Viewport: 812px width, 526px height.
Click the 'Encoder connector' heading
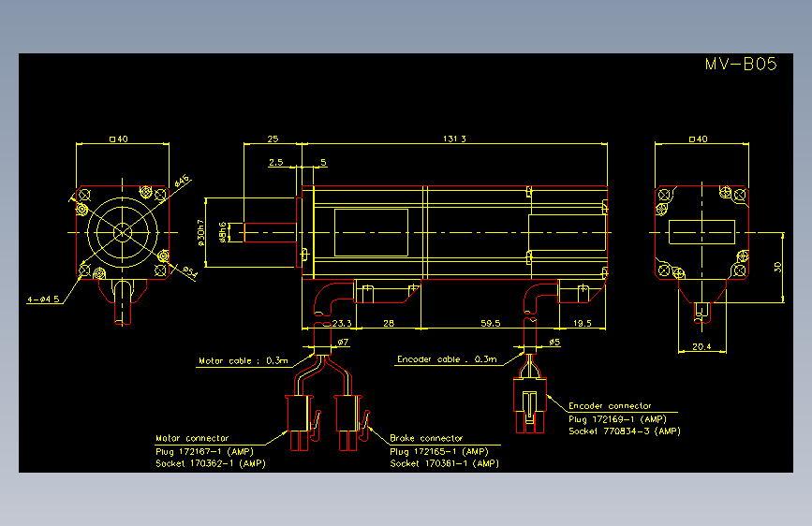(610, 406)
